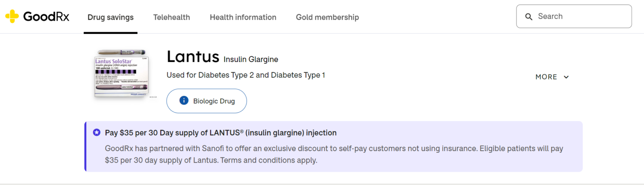Open the Drug savings tab

tap(110, 18)
